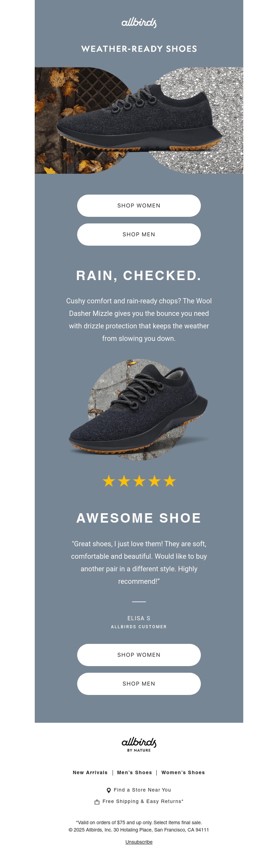Open the New Arrivals footer link

pos(90,773)
